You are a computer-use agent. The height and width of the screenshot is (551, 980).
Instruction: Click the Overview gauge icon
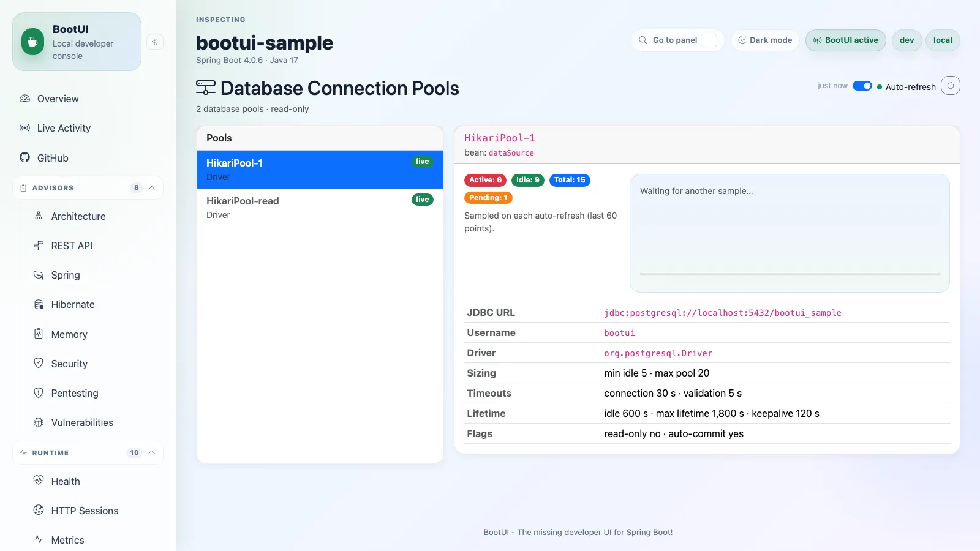click(24, 99)
